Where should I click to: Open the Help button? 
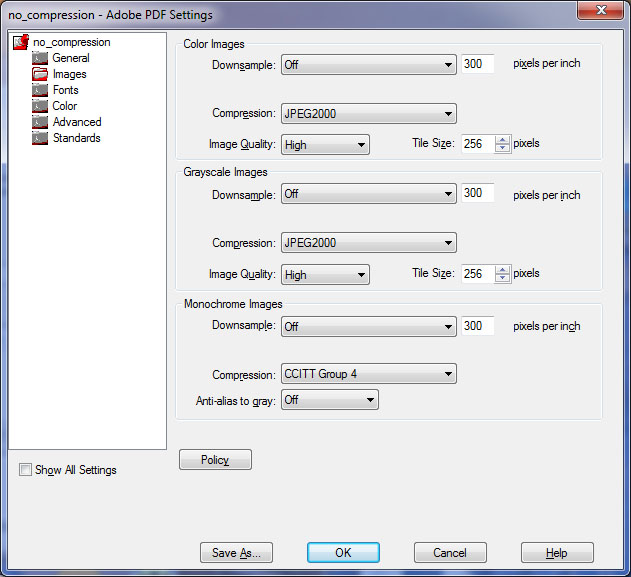coord(557,552)
